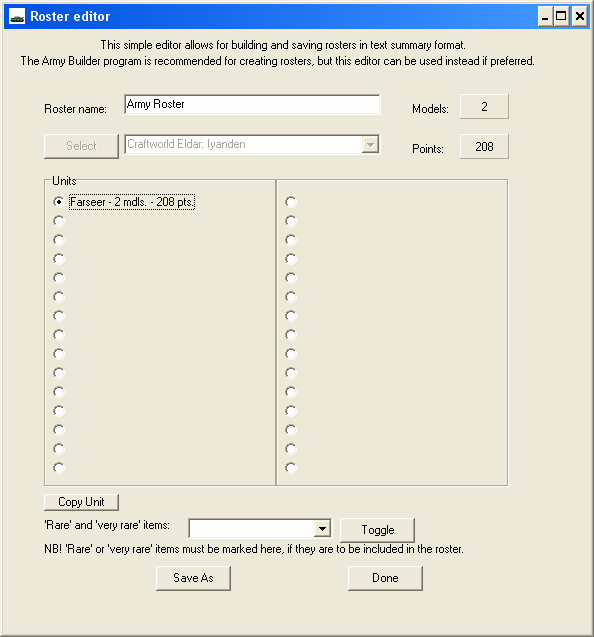
Task: Select the first radio button in right Units column
Action: 291,202
